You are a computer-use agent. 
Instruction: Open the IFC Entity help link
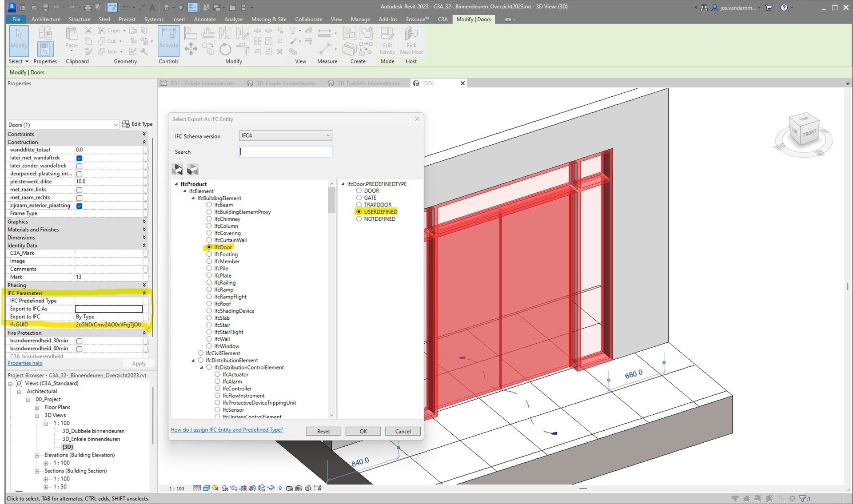(x=227, y=430)
